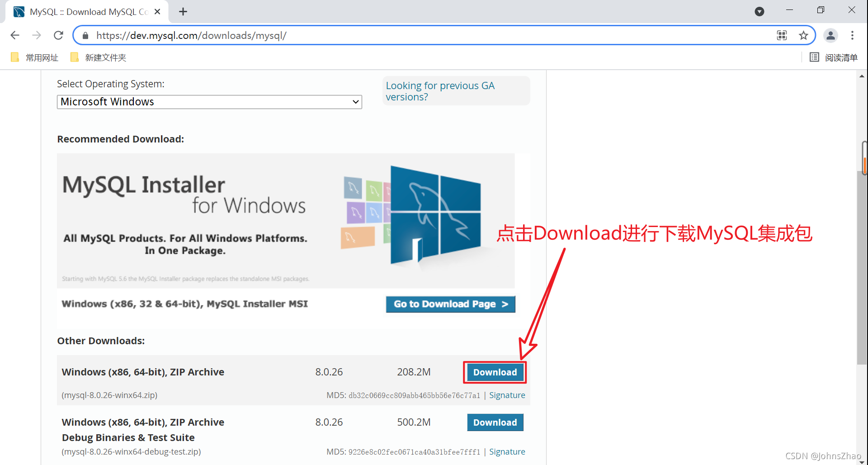Click the browser forward arrow
868x465 pixels.
click(x=37, y=35)
